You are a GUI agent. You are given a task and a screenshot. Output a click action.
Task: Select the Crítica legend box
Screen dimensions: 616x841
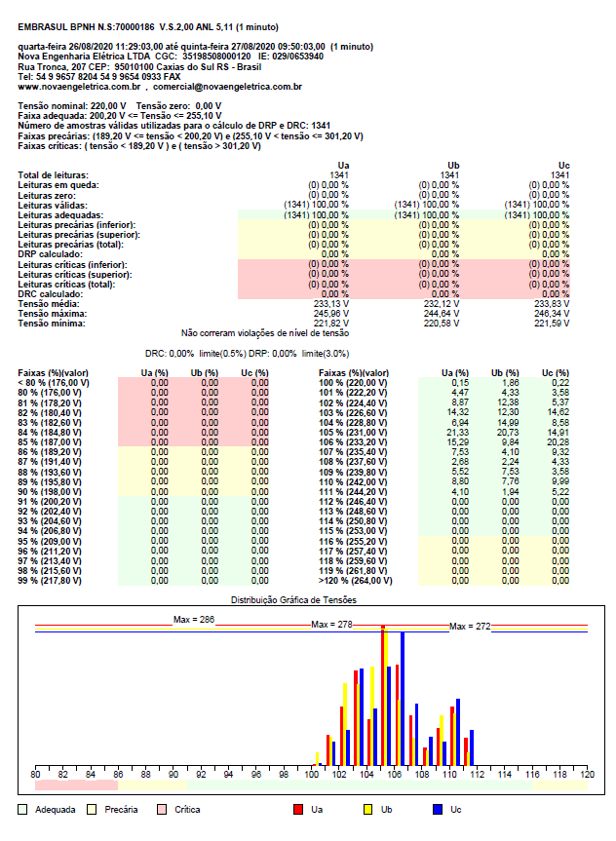pos(162,809)
